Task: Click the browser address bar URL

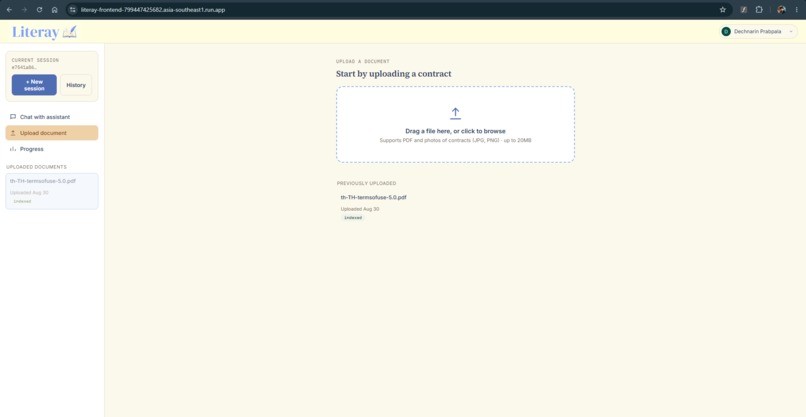Action: click(153, 10)
